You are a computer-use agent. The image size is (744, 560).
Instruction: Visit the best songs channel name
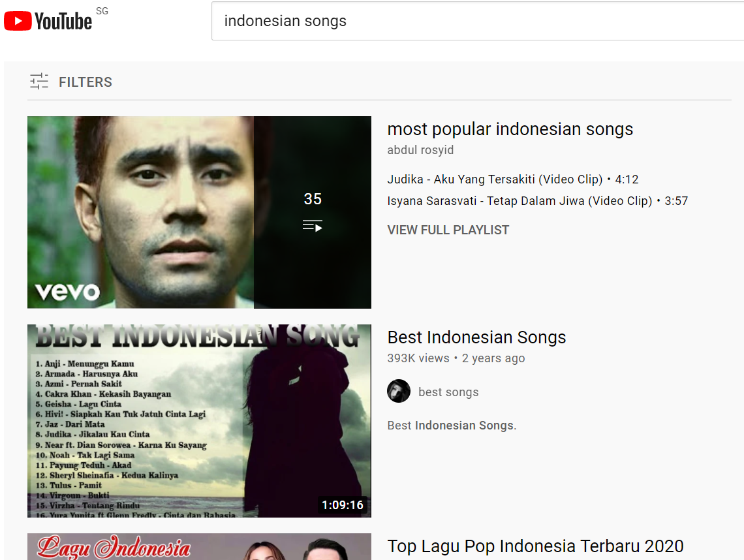448,392
